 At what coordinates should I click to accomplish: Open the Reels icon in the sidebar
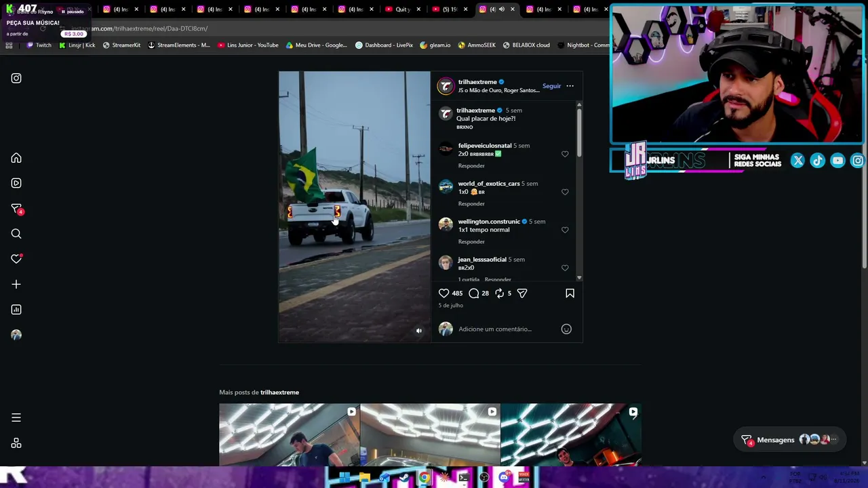[x=16, y=183]
